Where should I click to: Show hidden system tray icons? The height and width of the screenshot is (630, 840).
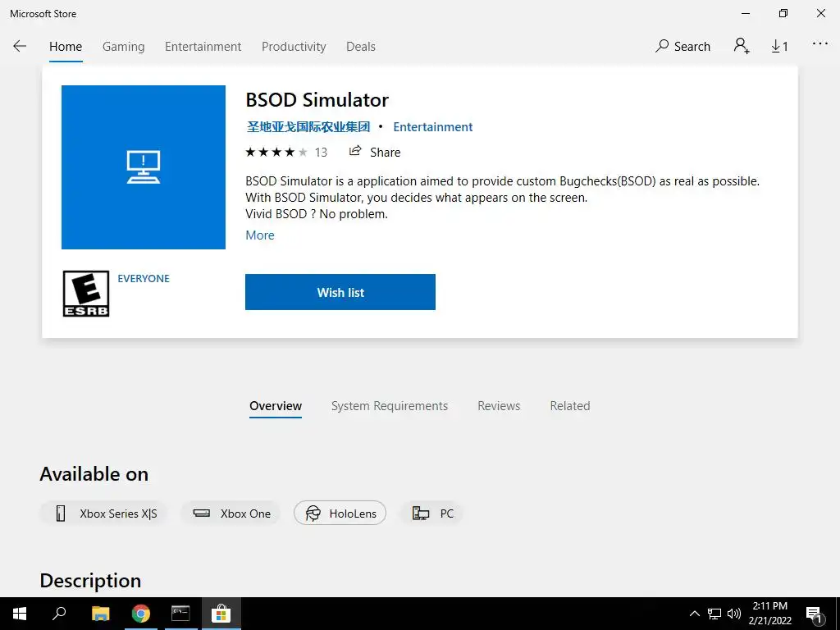point(694,614)
